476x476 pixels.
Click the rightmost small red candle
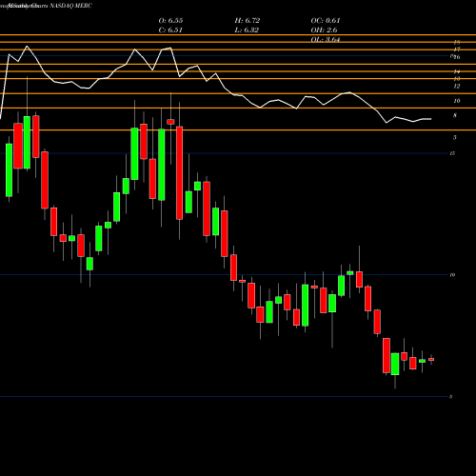pyautogui.click(x=431, y=360)
